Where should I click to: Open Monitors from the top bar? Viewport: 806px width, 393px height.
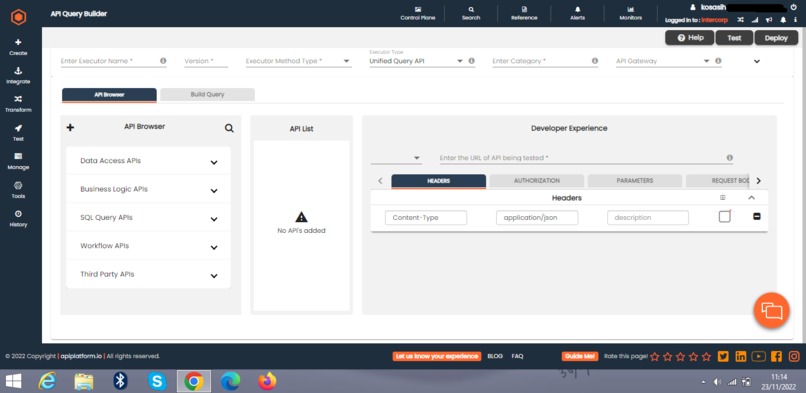pyautogui.click(x=631, y=13)
